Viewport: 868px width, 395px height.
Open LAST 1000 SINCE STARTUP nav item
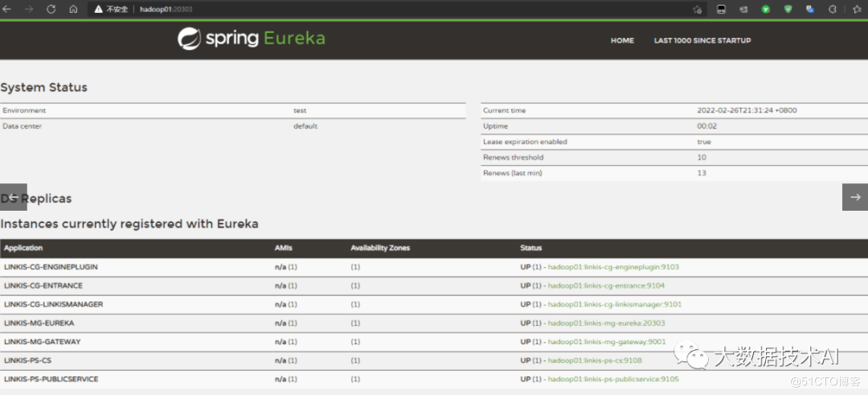pos(702,40)
